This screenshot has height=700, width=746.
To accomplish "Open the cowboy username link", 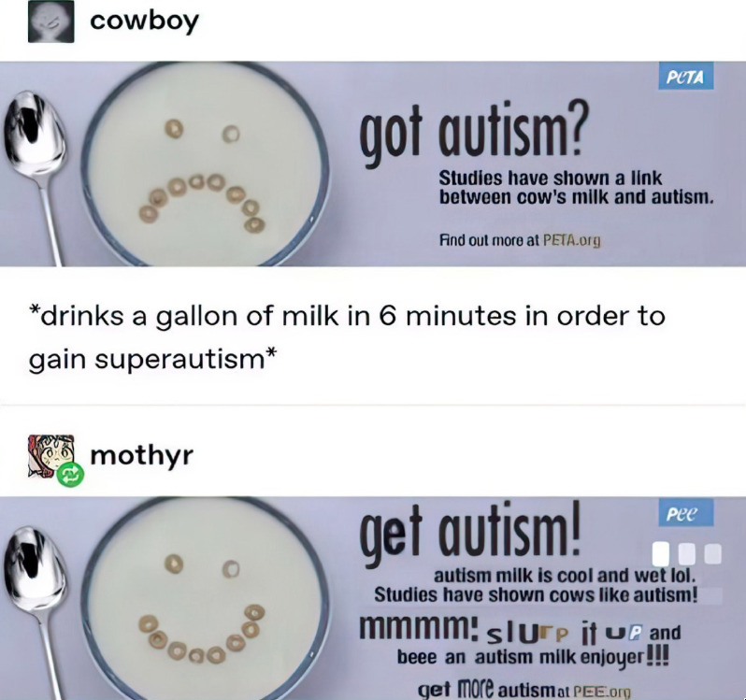I will pos(144,21).
